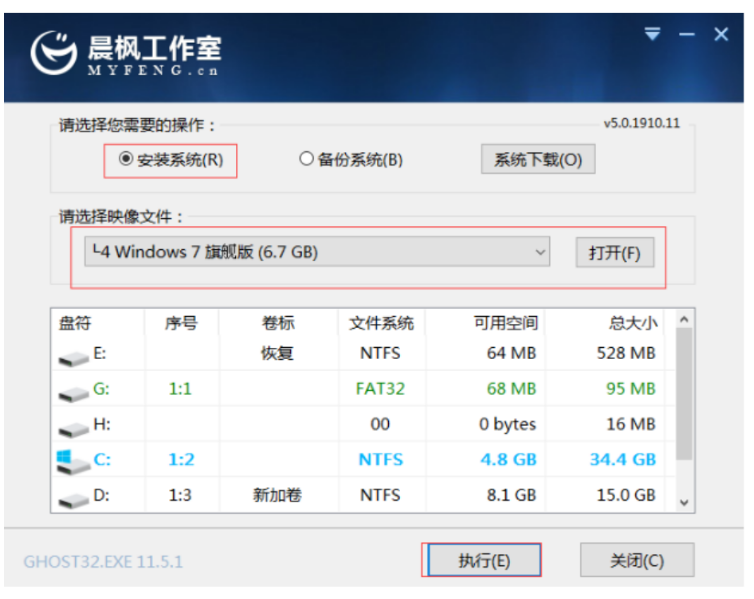Click the partition list scroll up arrow

[684, 319]
